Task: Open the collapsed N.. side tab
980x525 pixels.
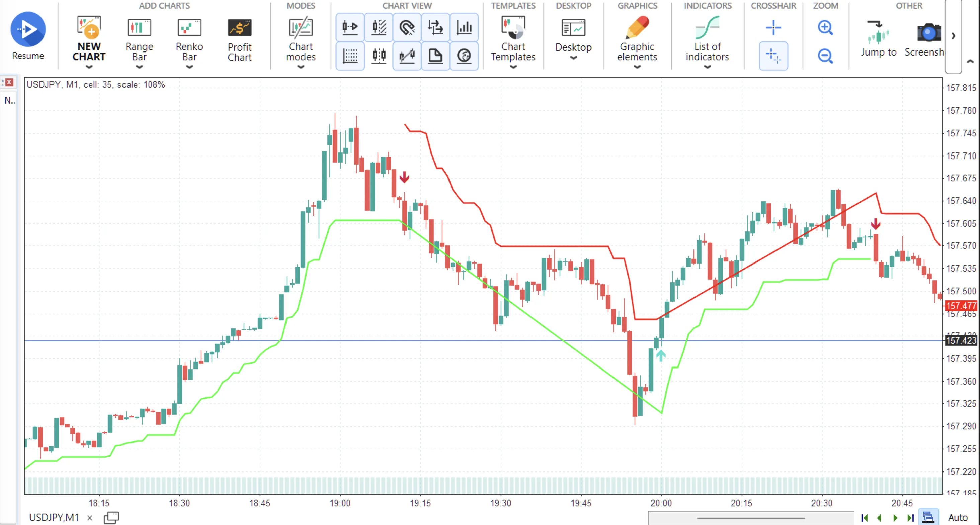Action: 9,100
